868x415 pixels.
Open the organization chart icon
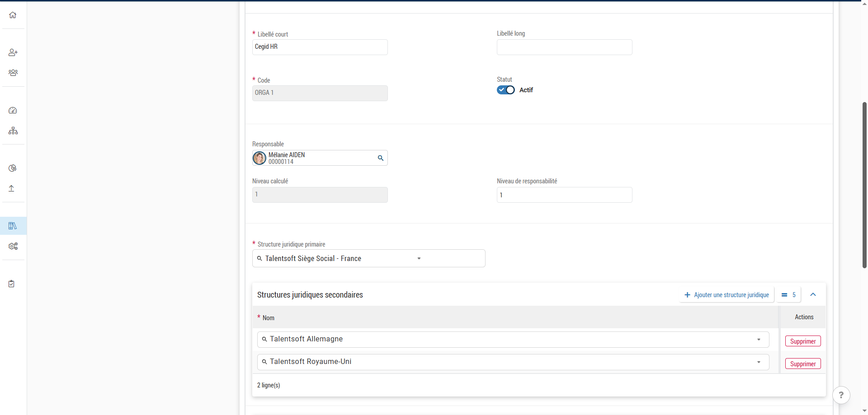coord(13,131)
